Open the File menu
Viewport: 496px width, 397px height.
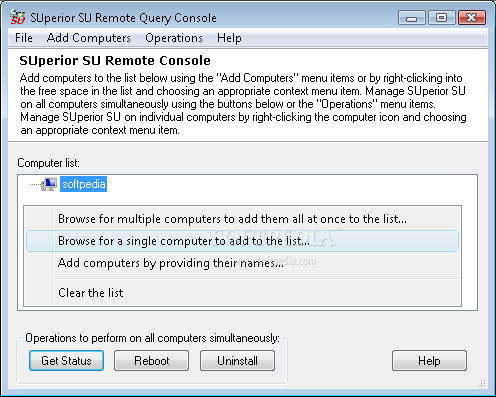[24, 38]
